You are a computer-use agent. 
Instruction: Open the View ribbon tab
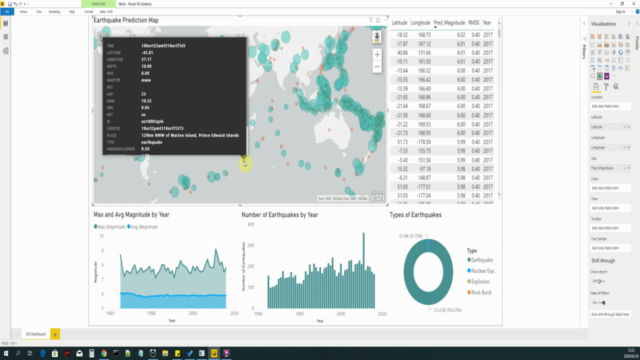point(39,11)
